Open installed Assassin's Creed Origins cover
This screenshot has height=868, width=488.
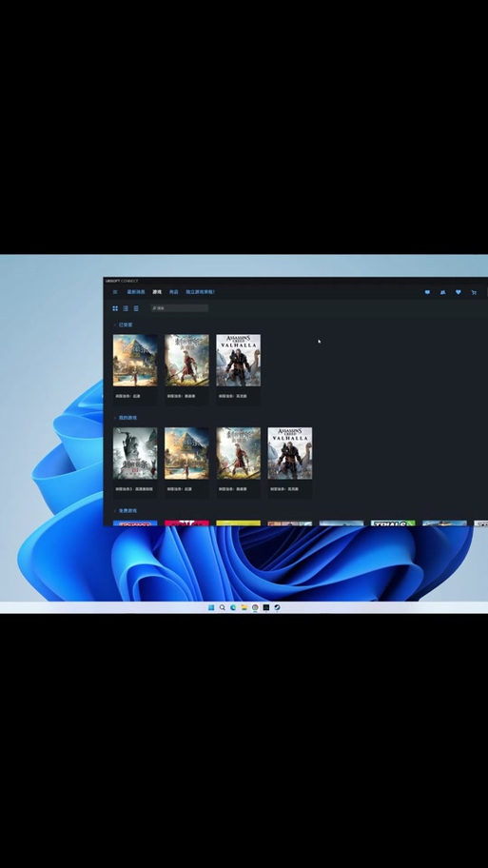tap(135, 361)
